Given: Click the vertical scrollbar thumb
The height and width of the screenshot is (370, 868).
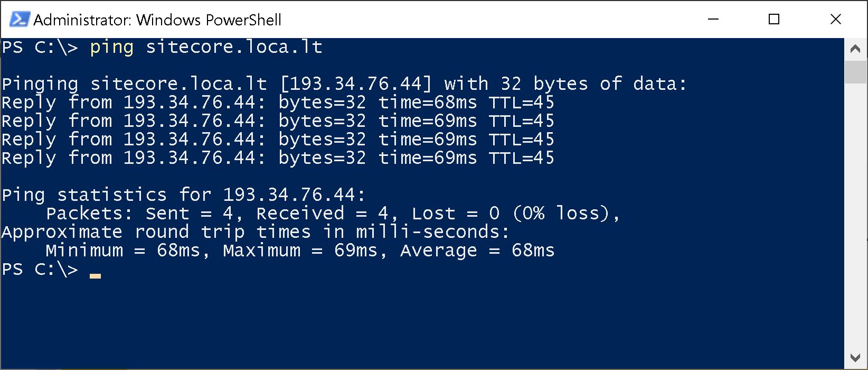Looking at the screenshot, I should [855, 72].
